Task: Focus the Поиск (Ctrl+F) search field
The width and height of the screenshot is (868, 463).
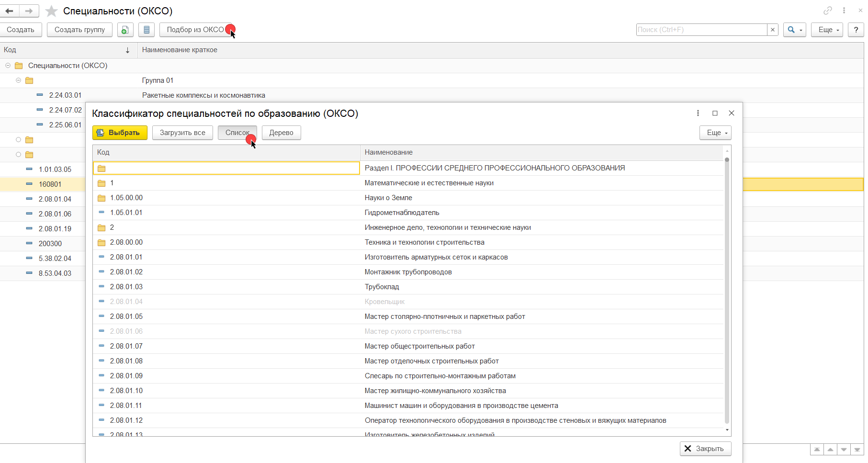Action: (701, 30)
